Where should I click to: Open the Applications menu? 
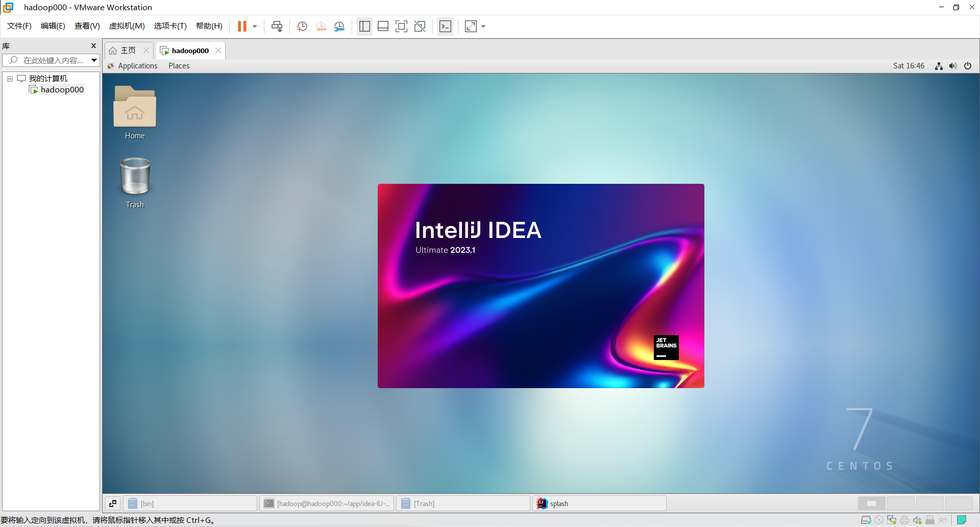[137, 65]
